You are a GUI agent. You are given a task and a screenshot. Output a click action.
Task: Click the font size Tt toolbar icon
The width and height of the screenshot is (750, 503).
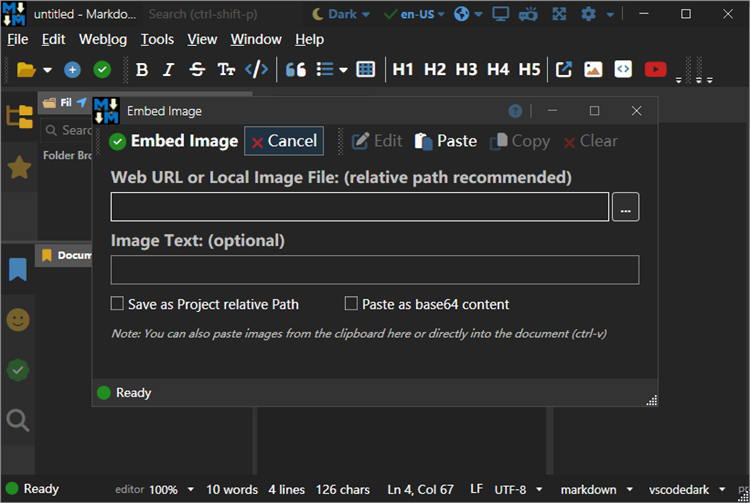[226, 70]
